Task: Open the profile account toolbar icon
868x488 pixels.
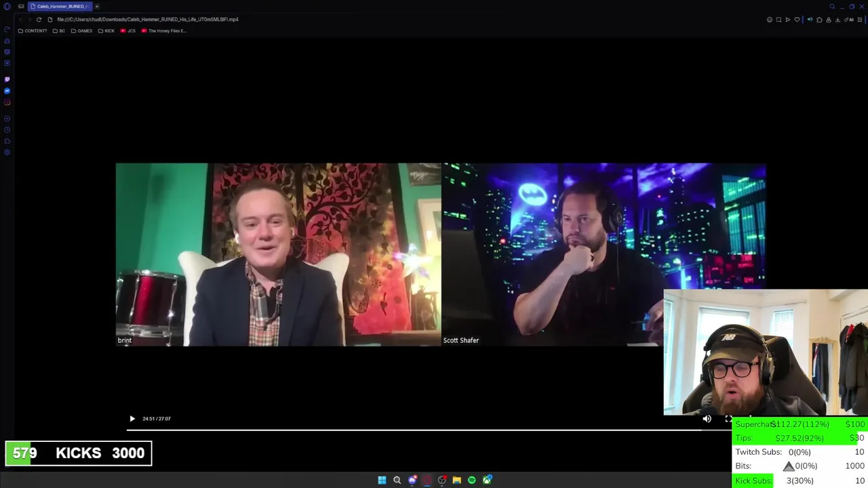Action: (x=829, y=20)
